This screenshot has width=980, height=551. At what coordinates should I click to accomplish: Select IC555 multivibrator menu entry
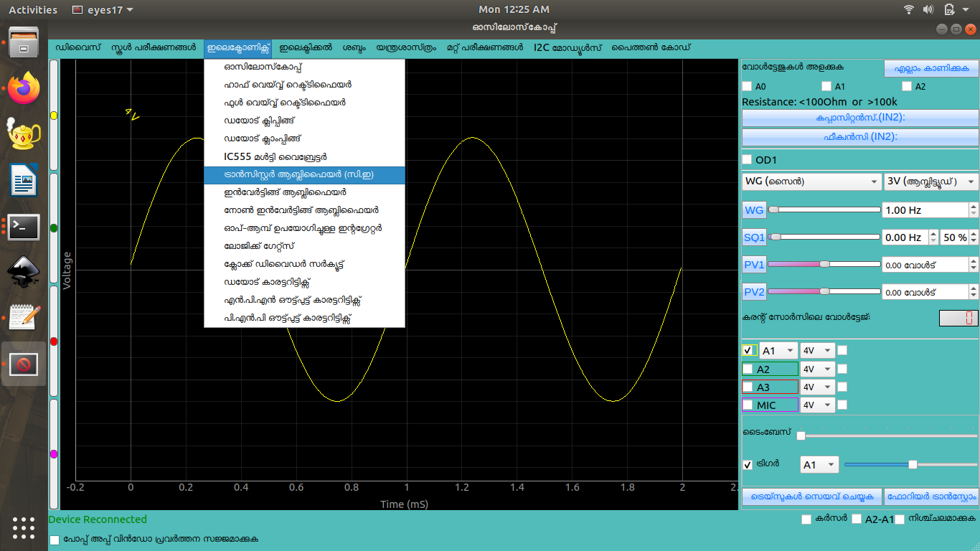pos(275,156)
